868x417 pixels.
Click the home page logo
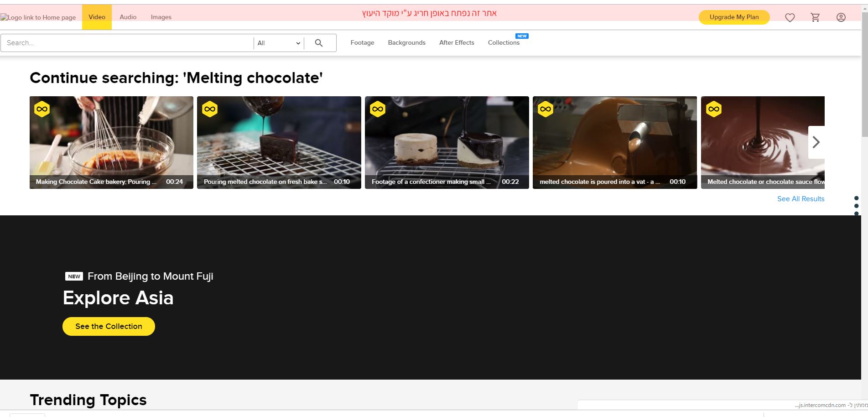tap(38, 17)
